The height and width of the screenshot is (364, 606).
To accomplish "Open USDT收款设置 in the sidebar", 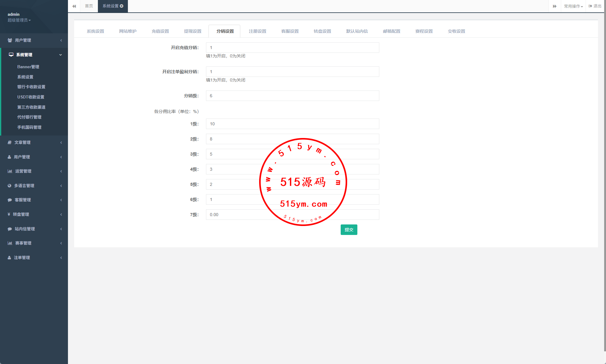I will (31, 97).
